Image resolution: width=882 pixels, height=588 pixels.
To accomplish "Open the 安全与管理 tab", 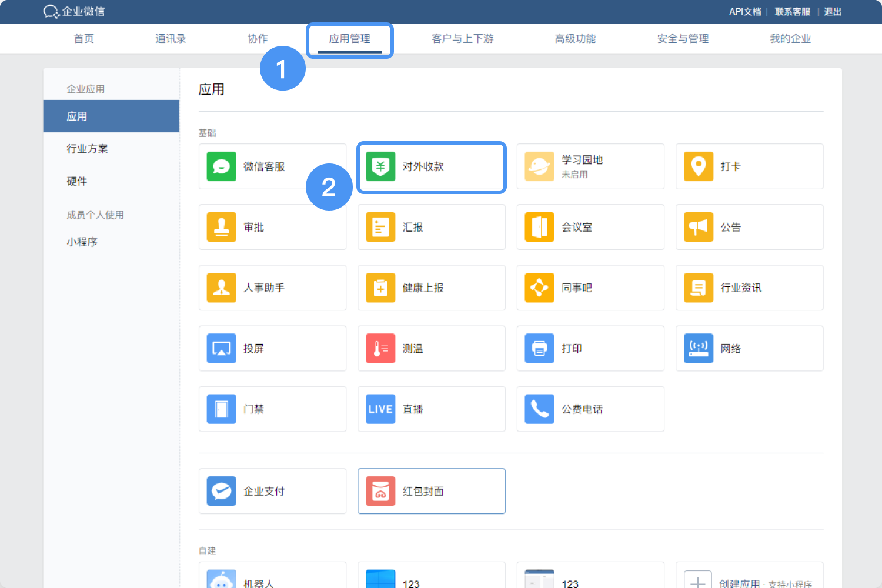I will coord(683,38).
